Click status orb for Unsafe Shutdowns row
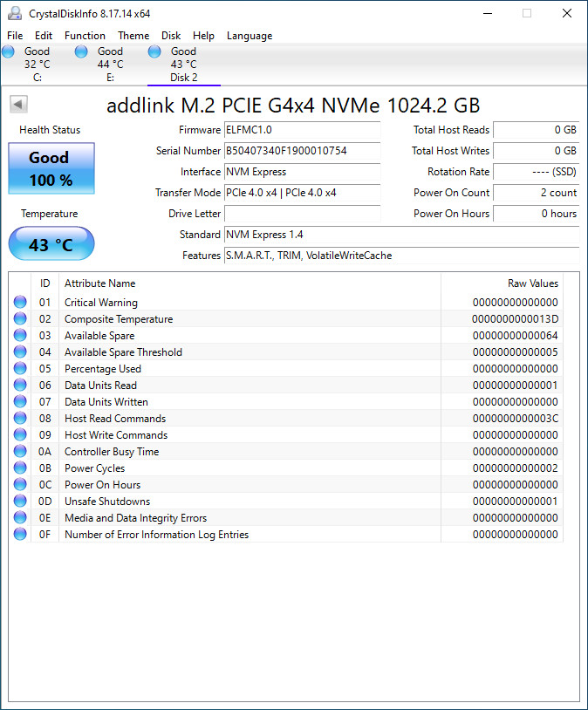588x710 pixels. coord(20,501)
